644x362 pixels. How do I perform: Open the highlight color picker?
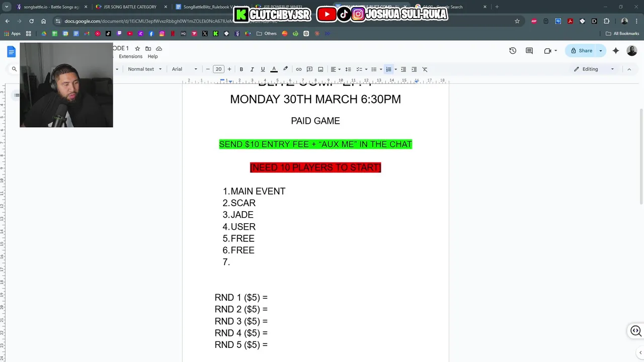pos(285,69)
